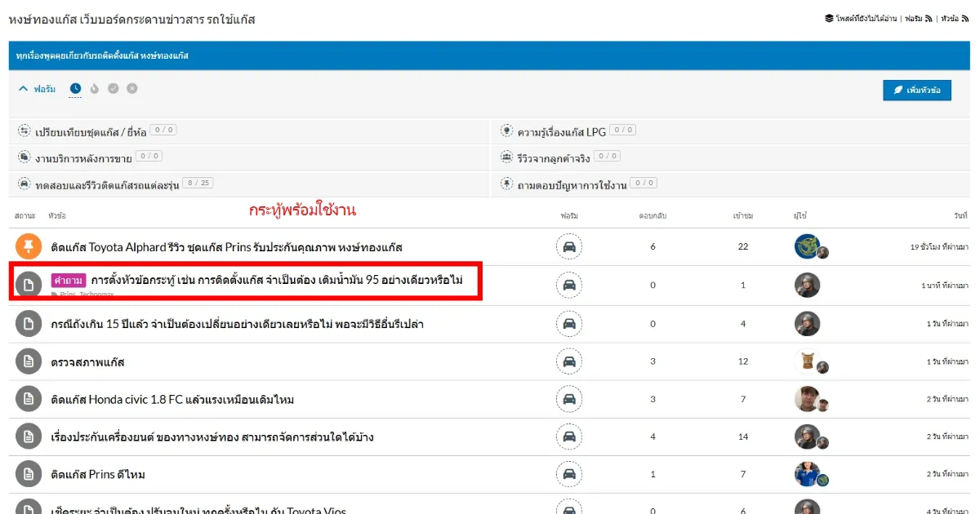This screenshot has height=514, width=980.
Task: Click the clock icon for latest topics filter
Action: pos(75,89)
